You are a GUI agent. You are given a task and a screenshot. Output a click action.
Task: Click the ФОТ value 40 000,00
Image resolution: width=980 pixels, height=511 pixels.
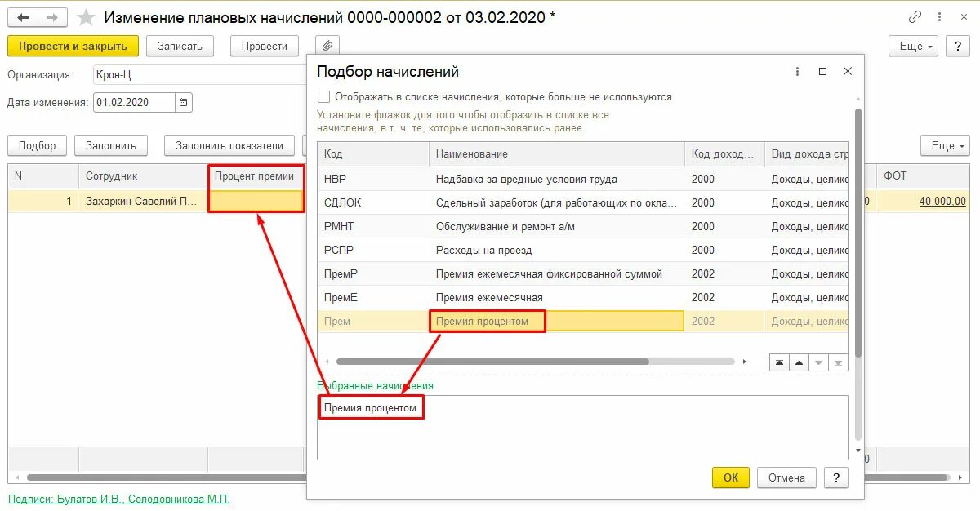tap(942, 201)
